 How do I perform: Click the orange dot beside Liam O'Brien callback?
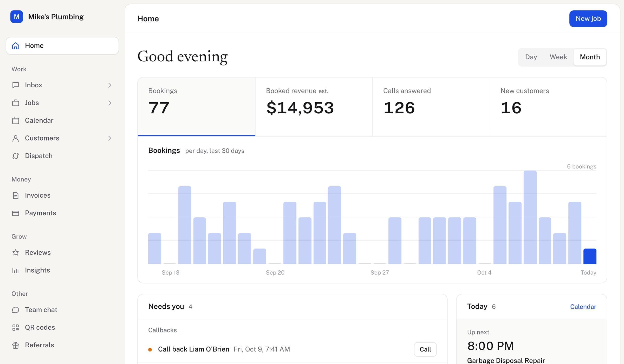pyautogui.click(x=150, y=350)
